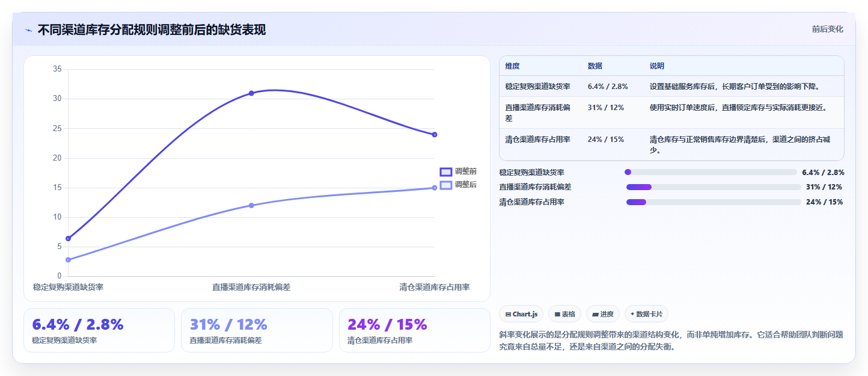Click the 调整后 point at 稳定复购渠道缺货率
Screen dimensions: 868x376
pyautogui.click(x=68, y=260)
